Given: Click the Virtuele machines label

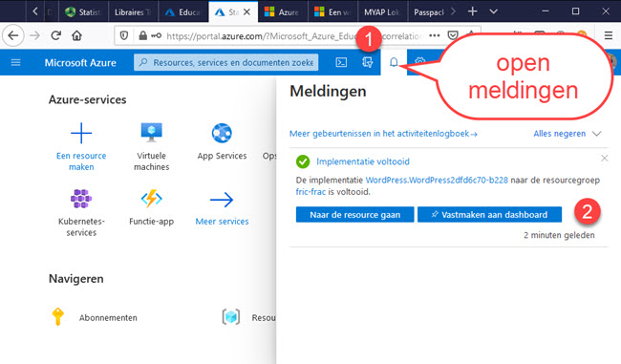Looking at the screenshot, I should (151, 161).
